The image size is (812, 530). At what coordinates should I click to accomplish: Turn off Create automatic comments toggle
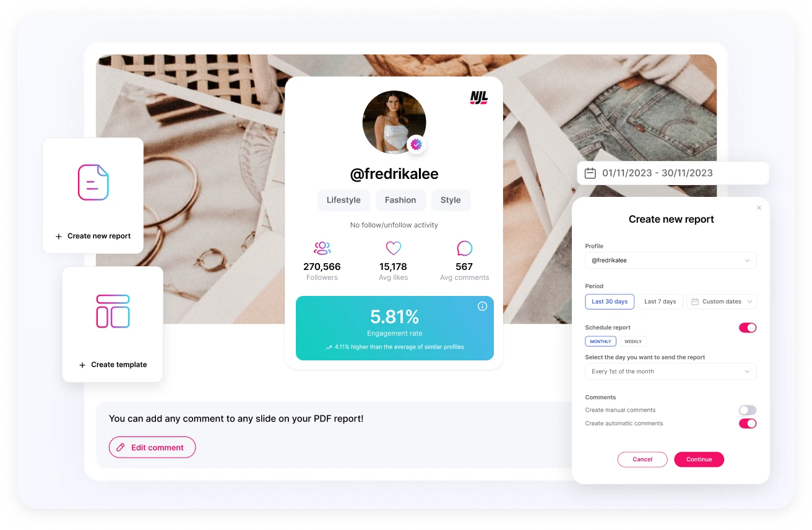point(748,424)
